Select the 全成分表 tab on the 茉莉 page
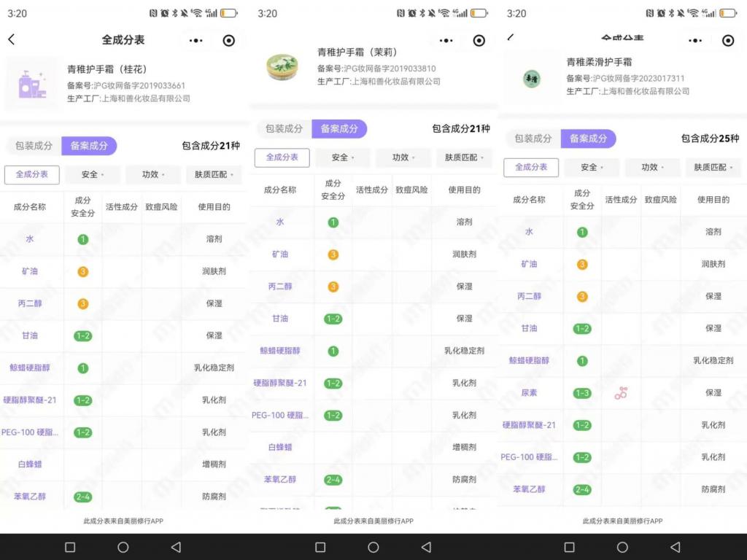Viewport: 747px width, 560px height. coord(282,157)
